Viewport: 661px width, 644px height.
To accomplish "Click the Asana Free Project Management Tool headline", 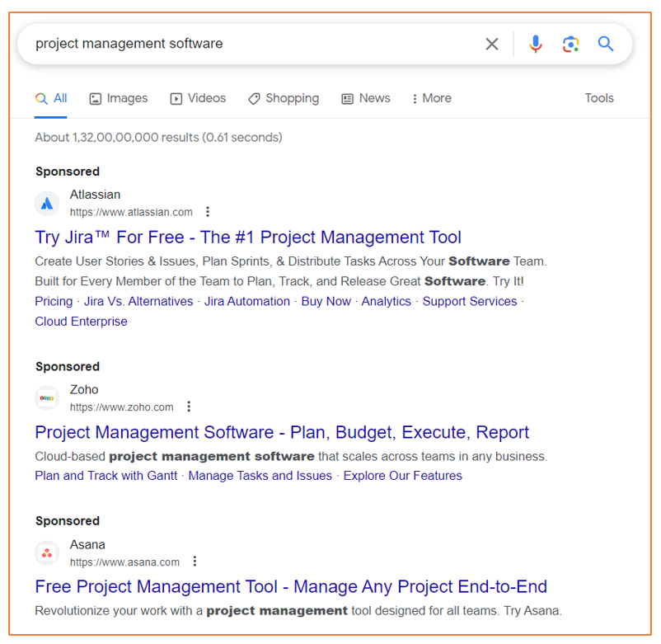I will pyautogui.click(x=291, y=586).
